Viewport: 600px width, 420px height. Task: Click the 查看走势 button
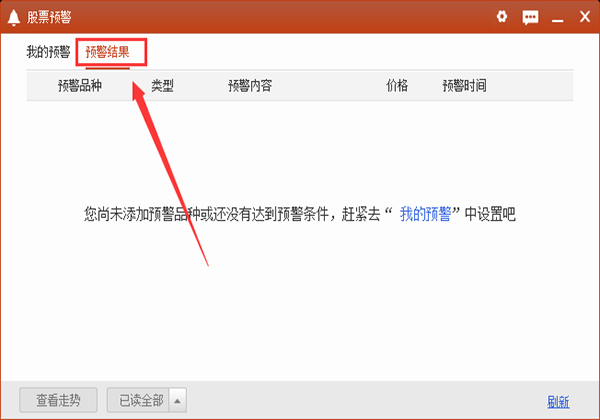coord(58,400)
